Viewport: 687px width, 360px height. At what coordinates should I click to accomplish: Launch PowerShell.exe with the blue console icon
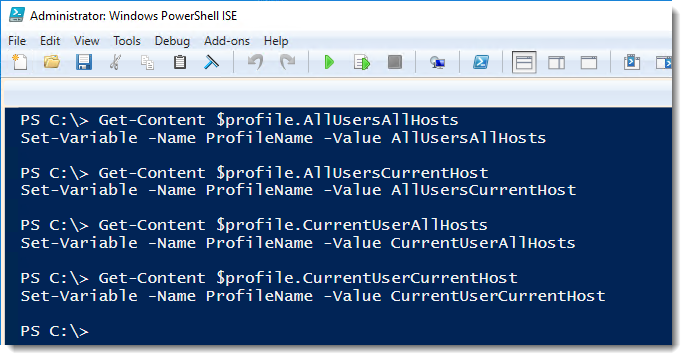click(481, 62)
